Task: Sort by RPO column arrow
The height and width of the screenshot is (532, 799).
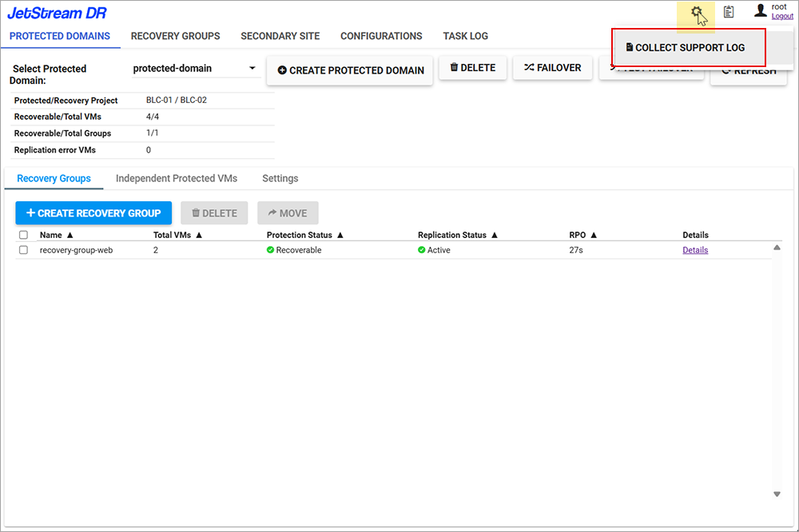Action: 594,235
